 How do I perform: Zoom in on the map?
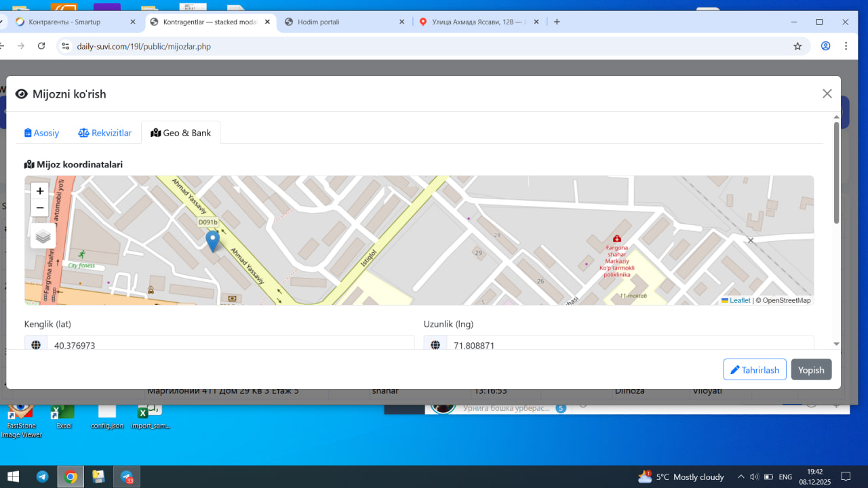(x=40, y=191)
